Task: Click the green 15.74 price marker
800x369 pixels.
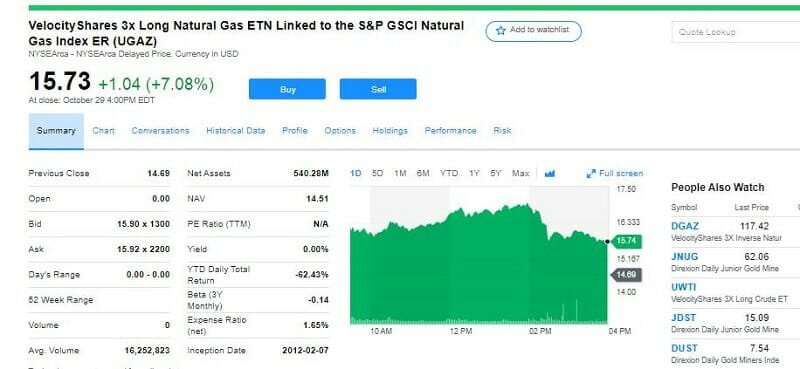Action: click(x=626, y=241)
